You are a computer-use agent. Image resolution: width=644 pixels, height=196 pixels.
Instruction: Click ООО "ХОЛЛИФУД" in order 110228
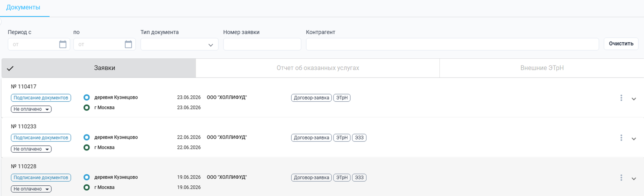pyautogui.click(x=227, y=177)
